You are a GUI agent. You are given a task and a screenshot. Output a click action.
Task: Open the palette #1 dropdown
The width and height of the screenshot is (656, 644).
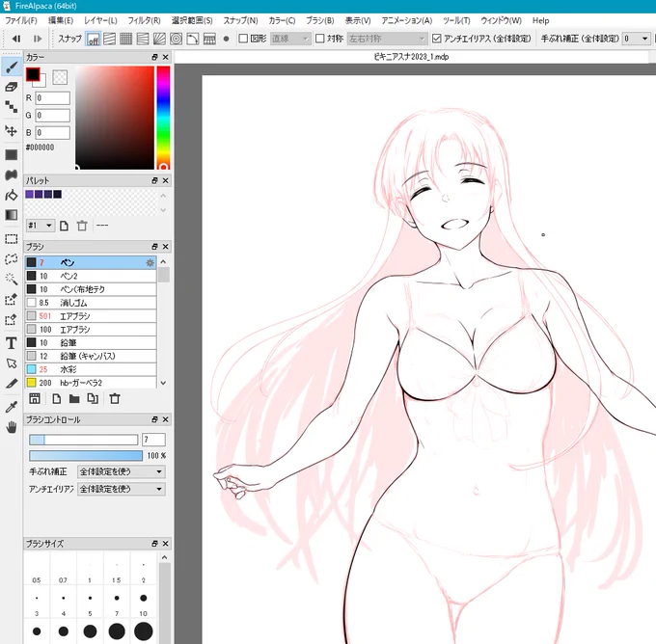click(41, 226)
